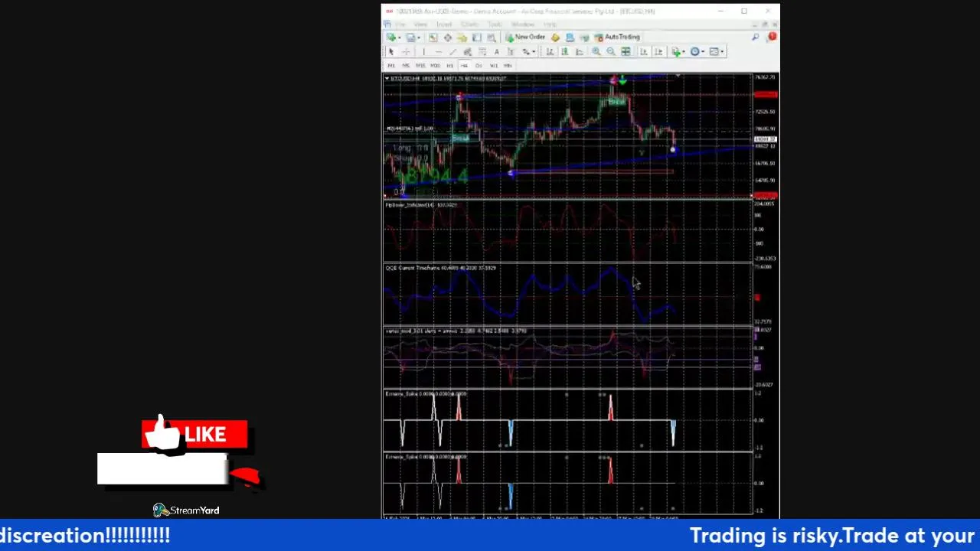Open the search magnifier icon
The image size is (980, 551).
pos(756,37)
